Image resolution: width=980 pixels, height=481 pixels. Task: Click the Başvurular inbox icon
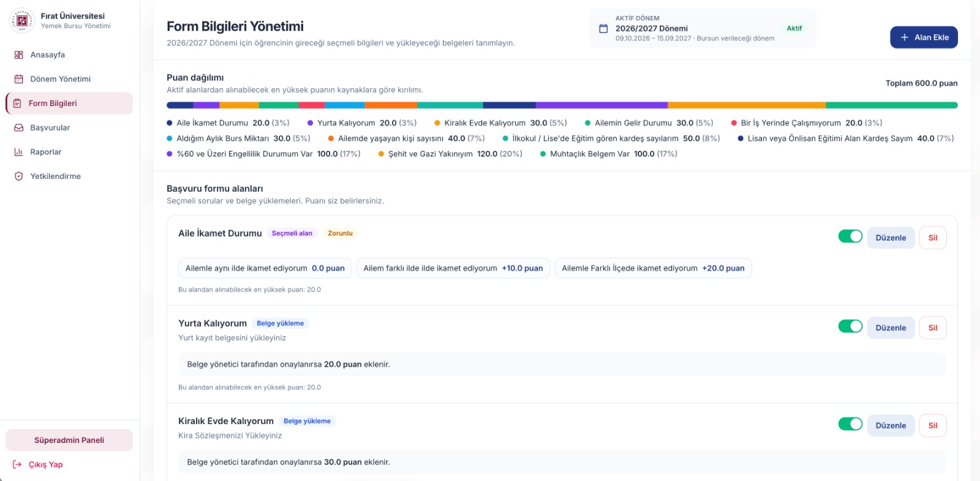[18, 128]
